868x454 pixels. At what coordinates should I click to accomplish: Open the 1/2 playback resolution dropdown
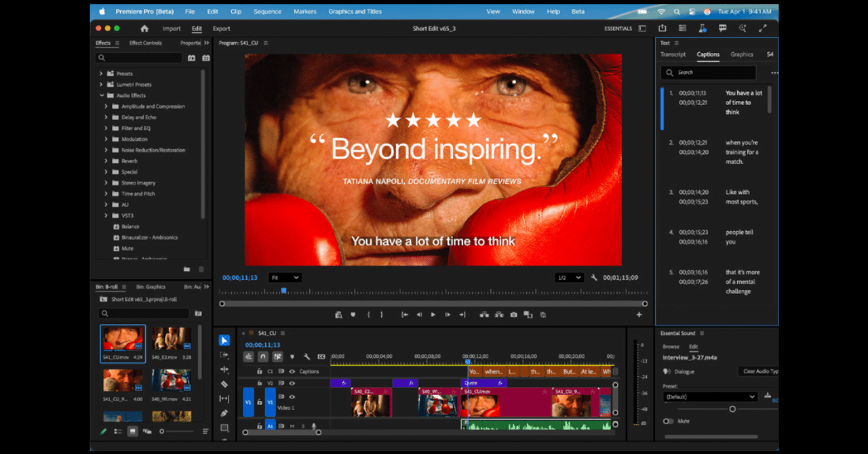(569, 278)
